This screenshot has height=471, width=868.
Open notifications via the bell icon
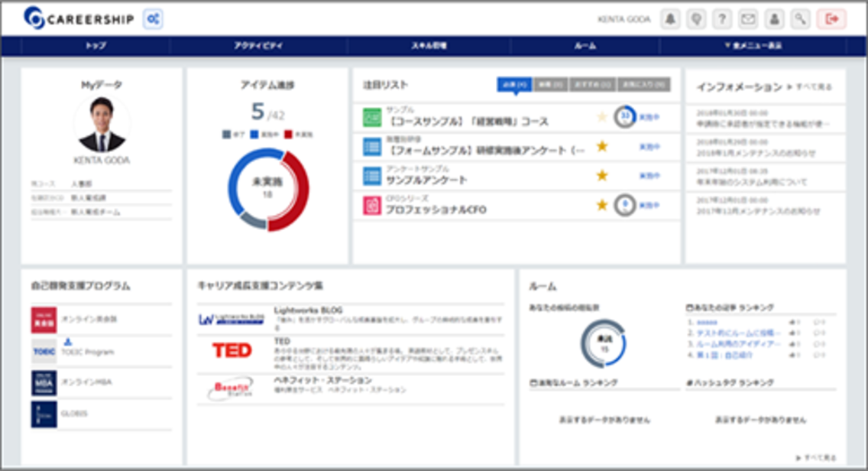pos(670,19)
